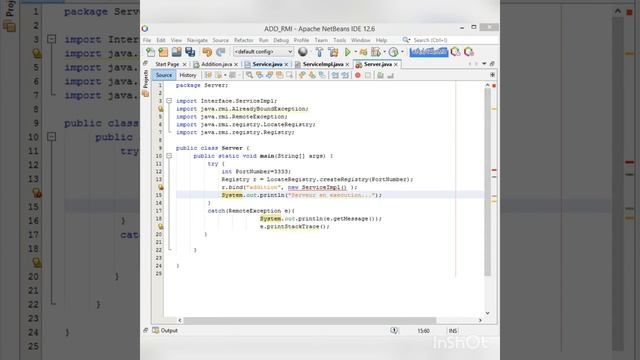Open the Output panel at the bottom
The width and height of the screenshot is (640, 360).
(x=165, y=331)
